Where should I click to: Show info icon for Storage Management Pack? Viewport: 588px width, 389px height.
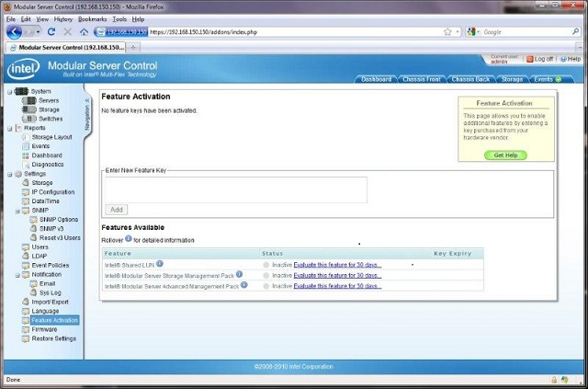pyautogui.click(x=239, y=274)
